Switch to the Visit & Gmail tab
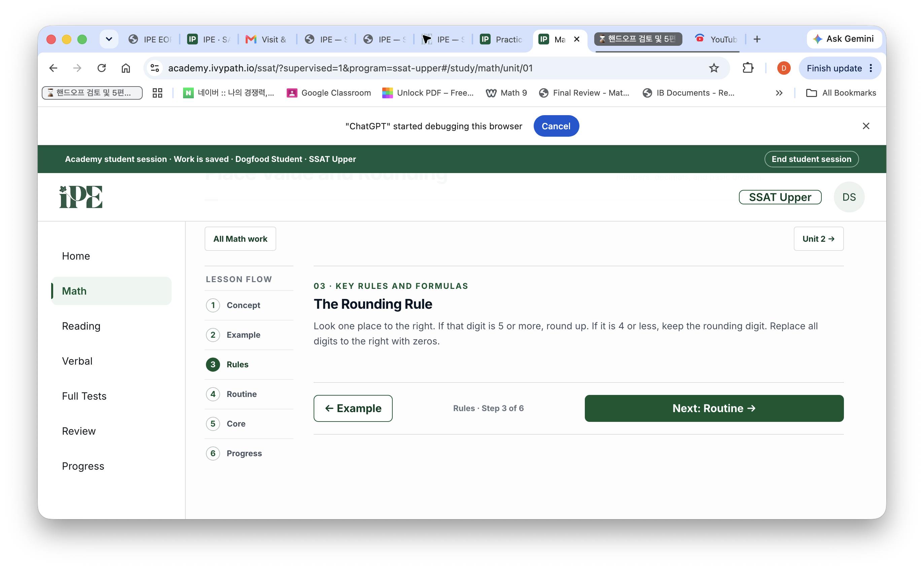924x569 pixels. pyautogui.click(x=266, y=39)
